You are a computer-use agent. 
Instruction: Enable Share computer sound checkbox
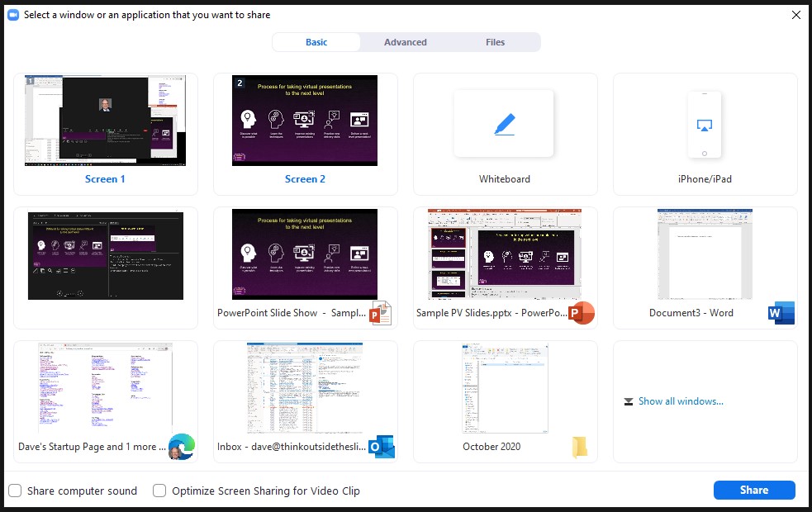pos(15,491)
